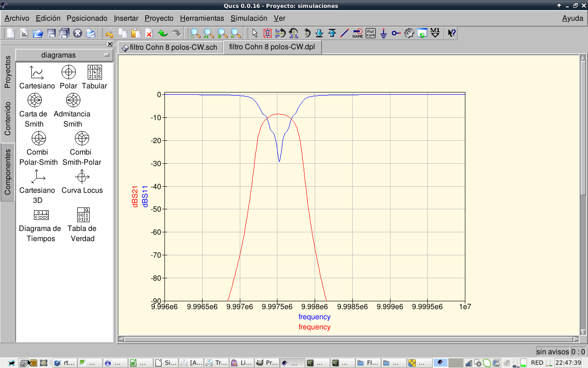Click the Insert Equation icon

pos(371,33)
